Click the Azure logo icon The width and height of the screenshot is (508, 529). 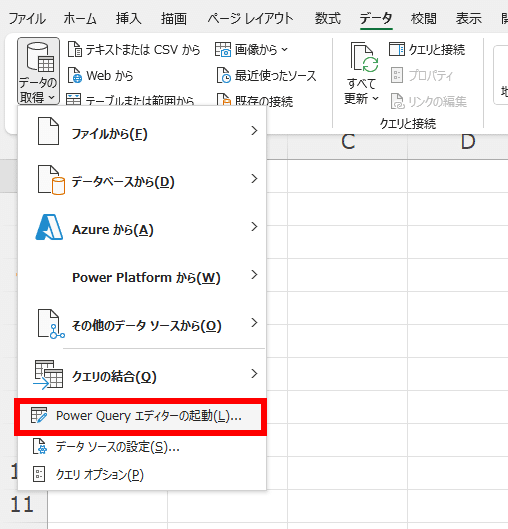pos(49,227)
